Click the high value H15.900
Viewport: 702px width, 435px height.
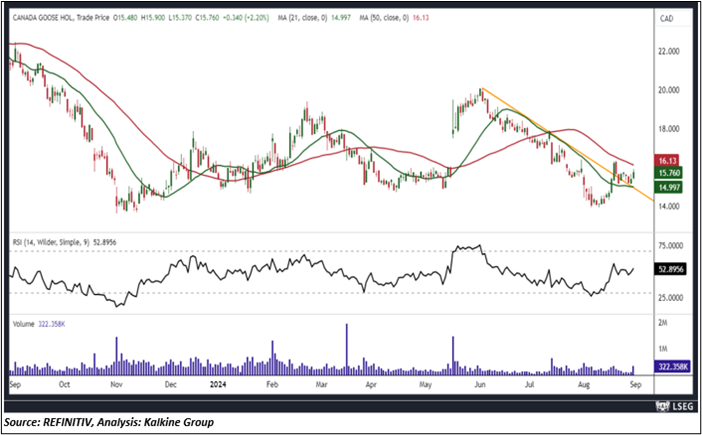pos(154,18)
